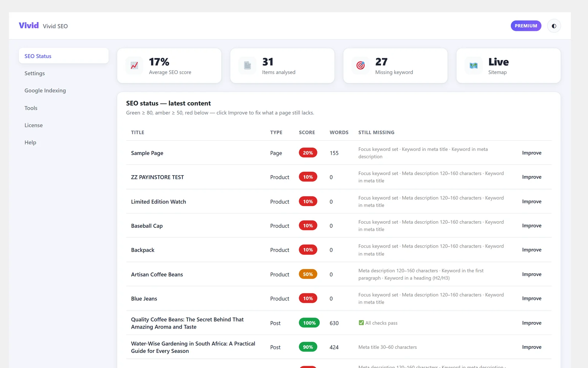
Task: Click the 'Water-Wise Gardening in South Africa' title
Action: point(193,347)
